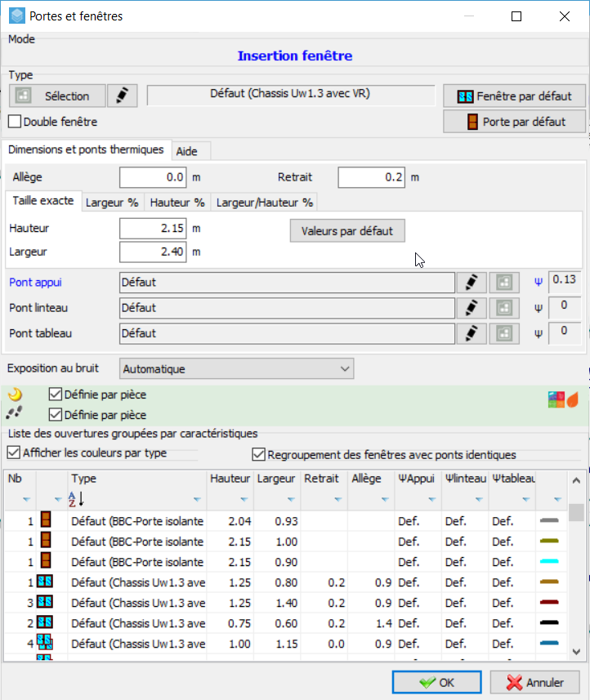The width and height of the screenshot is (590, 700).
Task: Toggle Regroupement des fenêtres avec ponts identiques
Action: pyautogui.click(x=258, y=454)
